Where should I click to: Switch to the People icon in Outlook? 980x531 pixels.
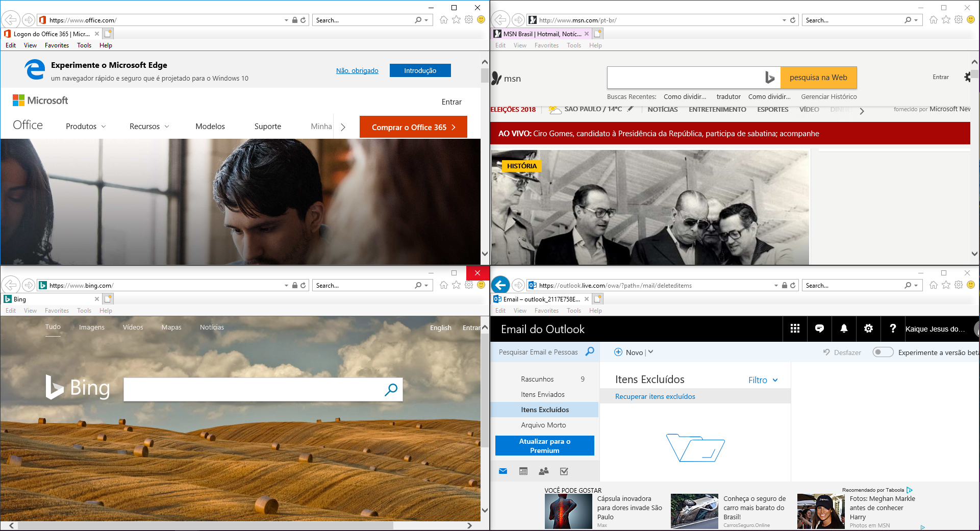click(x=544, y=471)
